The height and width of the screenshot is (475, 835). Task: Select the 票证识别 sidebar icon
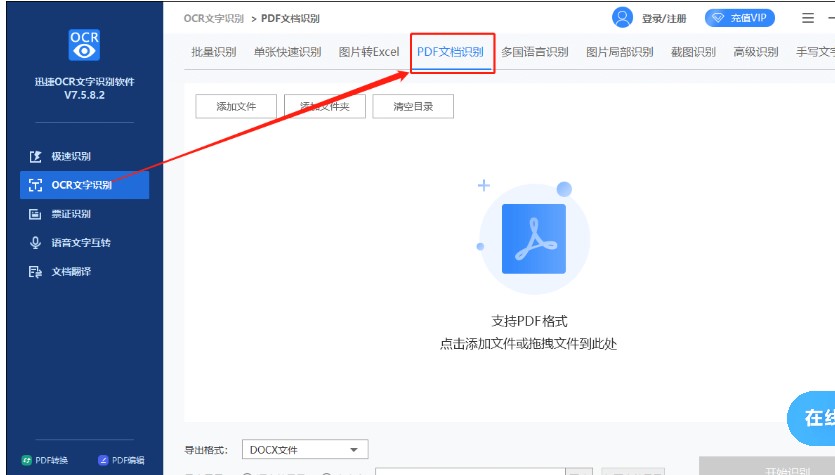[x=35, y=214]
